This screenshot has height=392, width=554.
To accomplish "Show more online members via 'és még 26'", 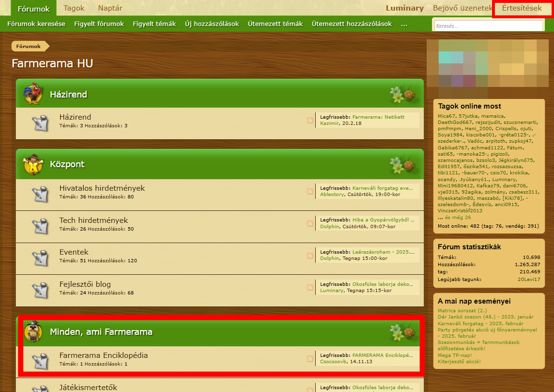I will 458,218.
